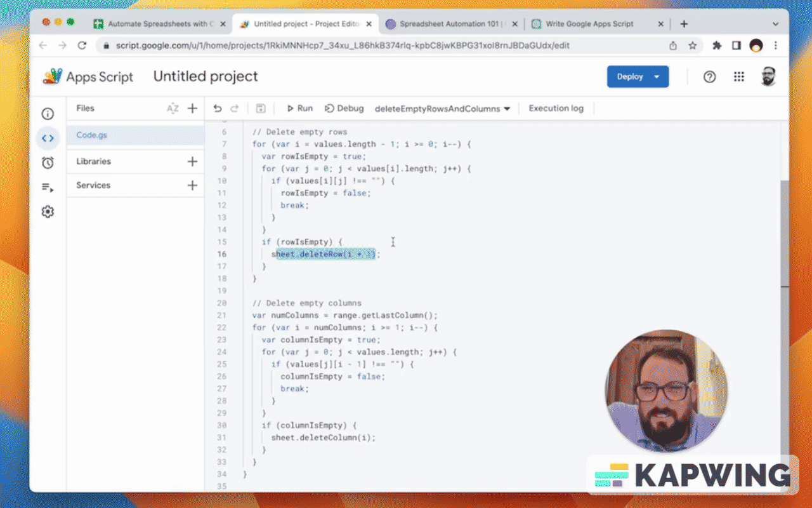This screenshot has height=508, width=812.
Task: Add a service with plus icon
Action: click(193, 185)
